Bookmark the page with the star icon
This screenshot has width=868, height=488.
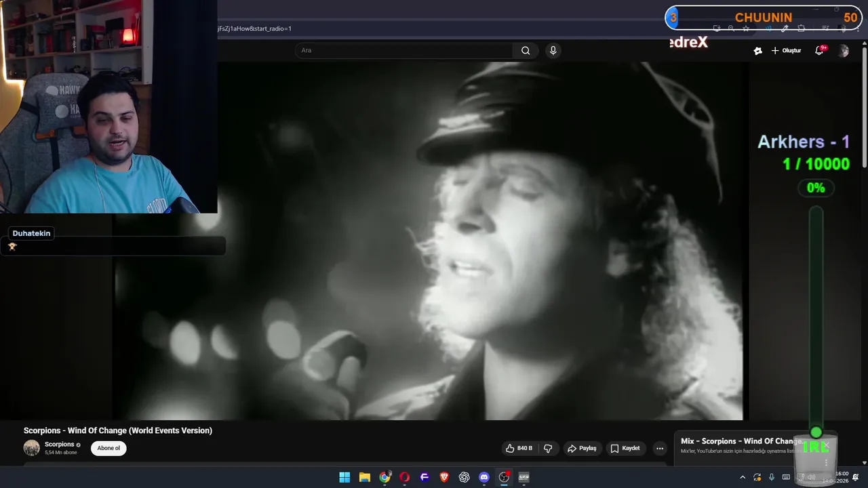746,28
